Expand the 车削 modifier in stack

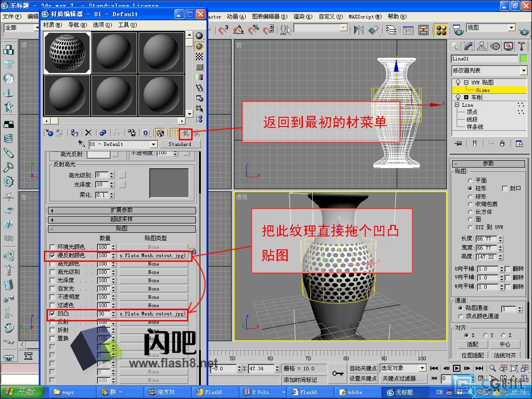point(466,97)
